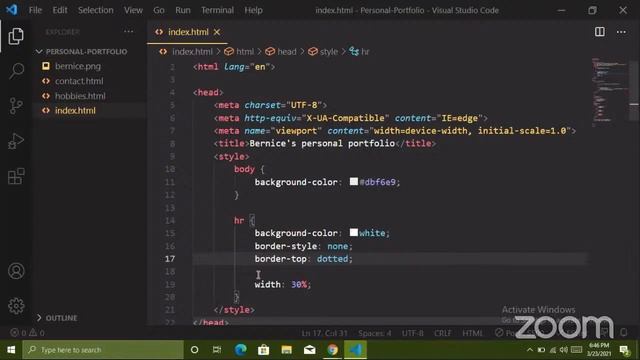This screenshot has width=640, height=360.
Task: Click the taskbar clock showing 6:46 PM
Action: [x=599, y=350]
